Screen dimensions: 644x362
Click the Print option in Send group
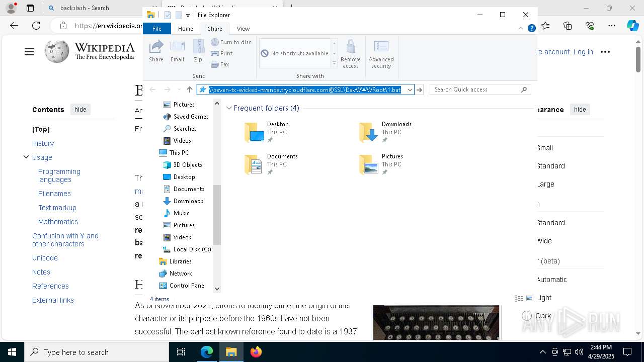(222, 53)
